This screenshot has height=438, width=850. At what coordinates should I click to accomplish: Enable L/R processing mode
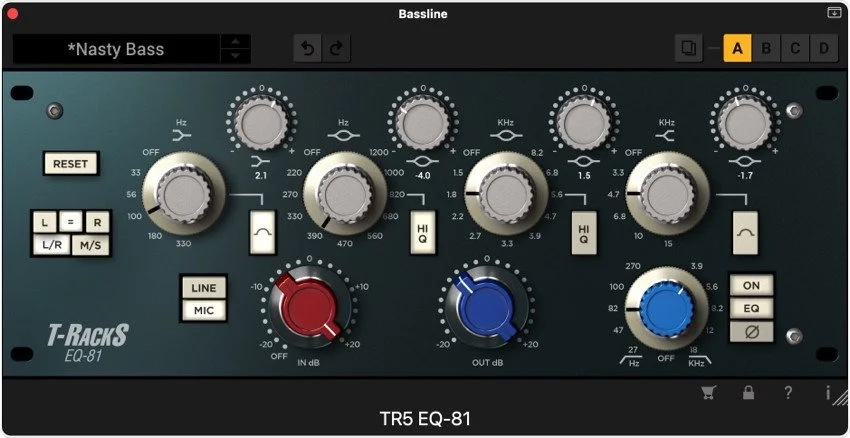pos(52,246)
